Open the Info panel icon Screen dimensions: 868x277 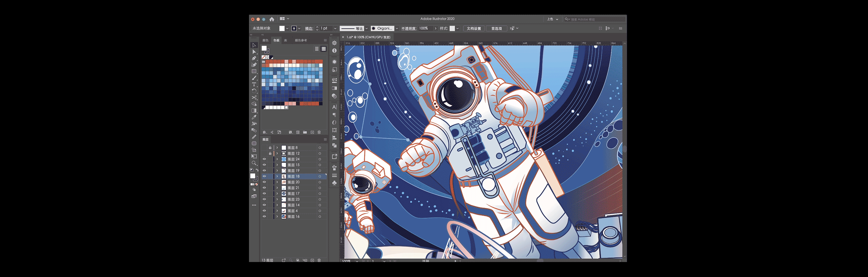[x=334, y=51]
